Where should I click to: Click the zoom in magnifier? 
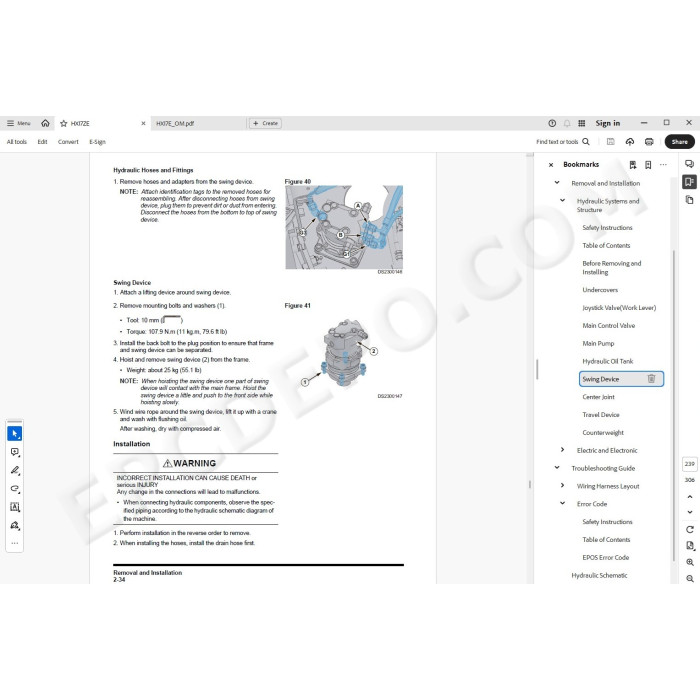690,562
